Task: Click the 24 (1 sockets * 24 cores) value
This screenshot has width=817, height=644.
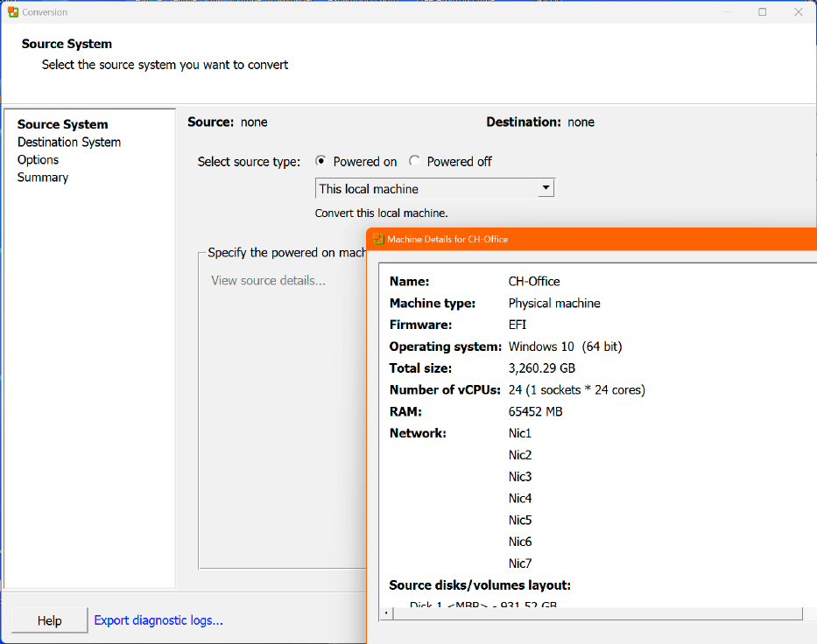Action: point(577,390)
